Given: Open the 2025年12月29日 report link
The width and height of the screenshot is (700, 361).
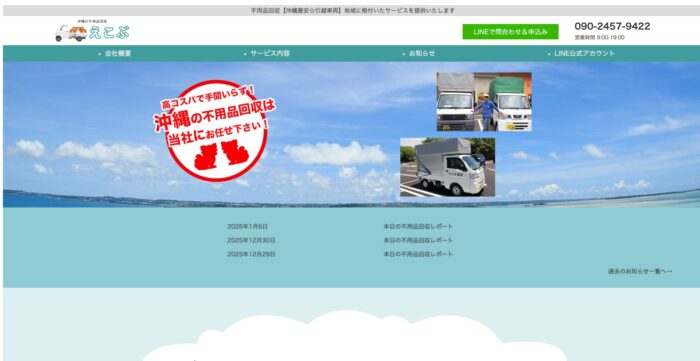Looking at the screenshot, I should coord(418,254).
